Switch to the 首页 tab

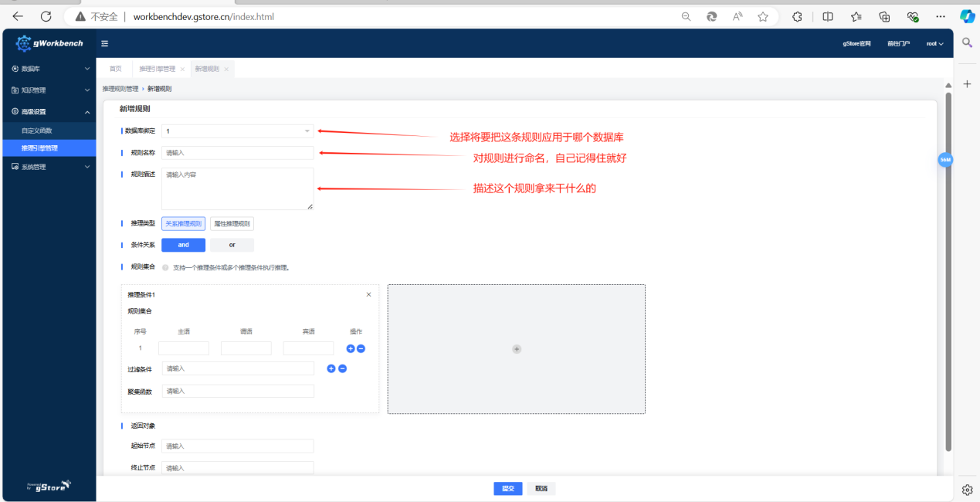click(x=115, y=69)
